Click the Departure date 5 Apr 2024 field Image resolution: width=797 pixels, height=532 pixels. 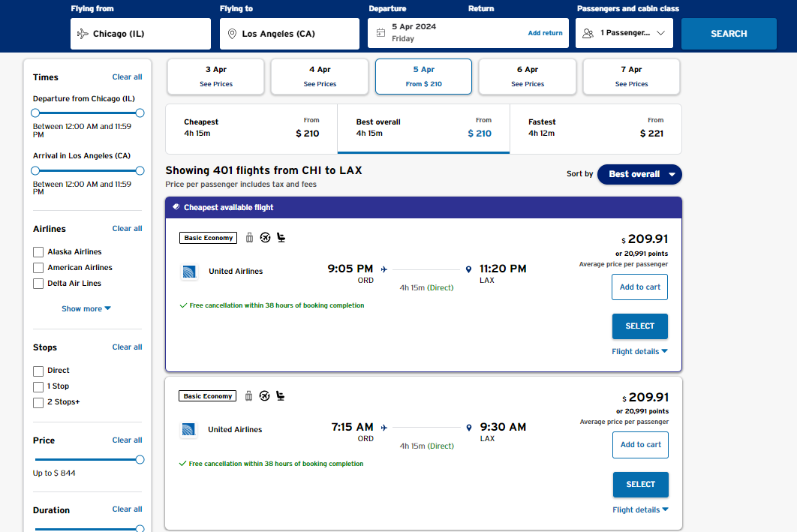click(468, 33)
